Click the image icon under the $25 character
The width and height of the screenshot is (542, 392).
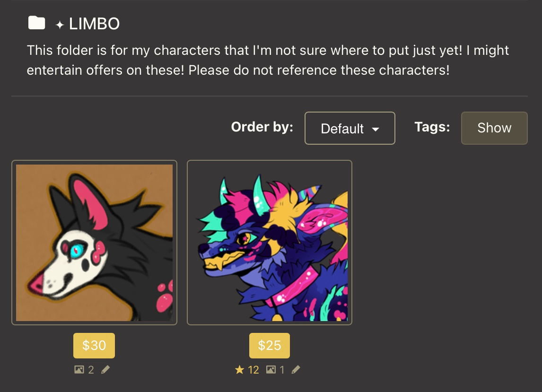271,370
